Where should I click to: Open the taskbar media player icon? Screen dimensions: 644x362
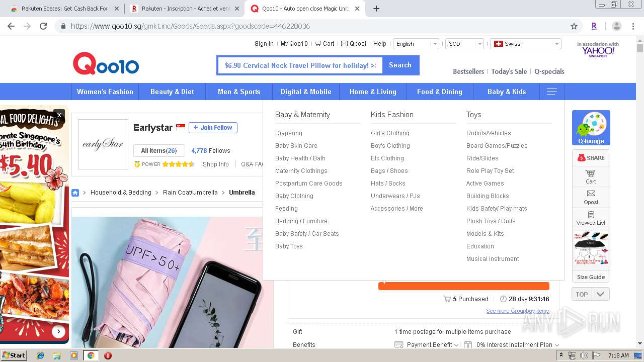click(x=74, y=355)
